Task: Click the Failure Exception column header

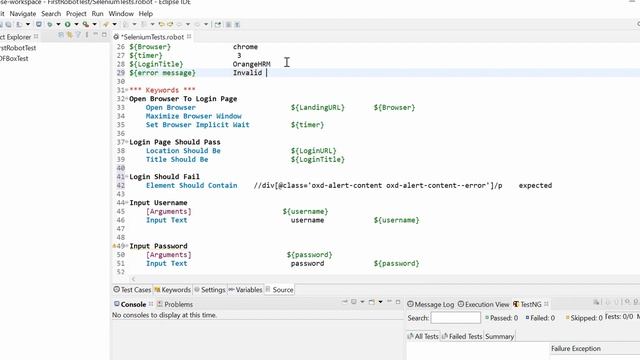Action: click(x=576, y=349)
